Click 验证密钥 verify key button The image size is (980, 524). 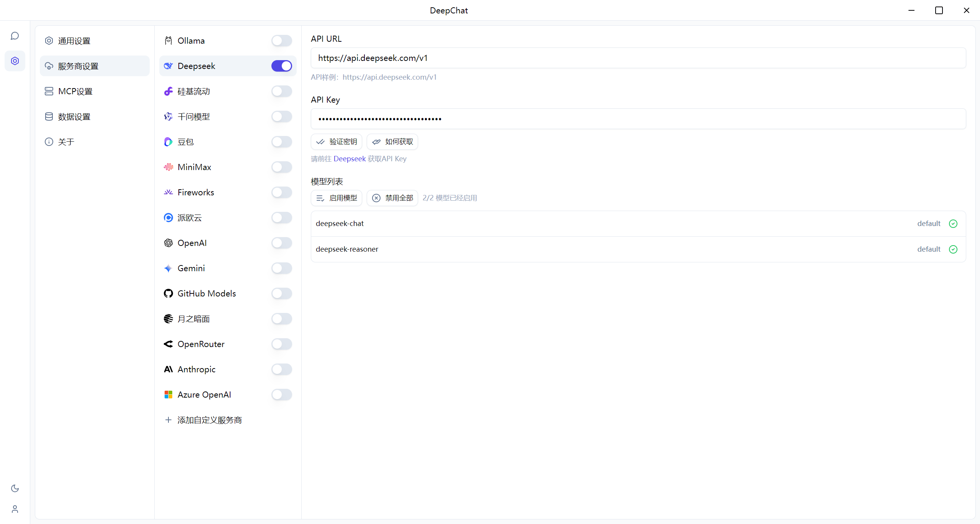point(336,142)
